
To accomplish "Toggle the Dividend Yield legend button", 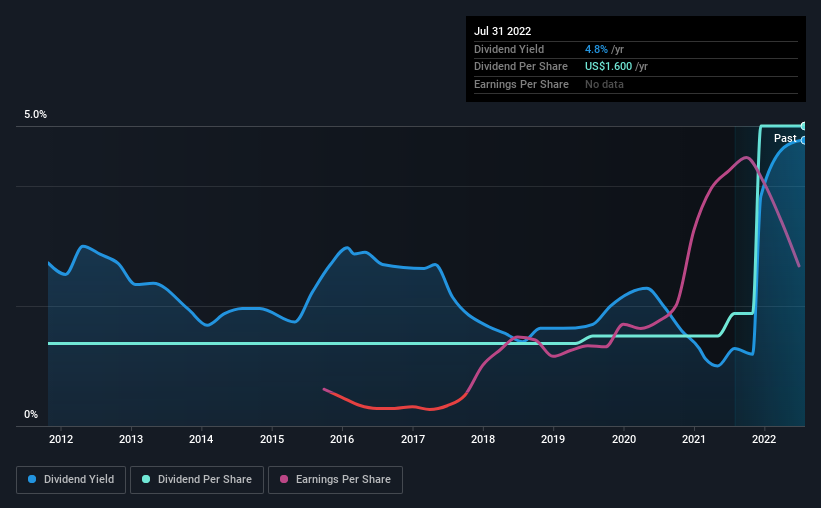I will point(71,480).
